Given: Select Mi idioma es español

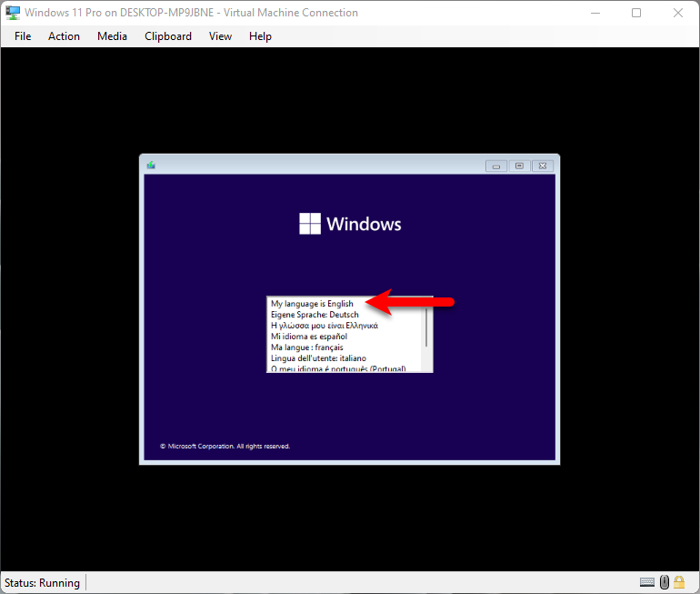Looking at the screenshot, I should tap(309, 337).
